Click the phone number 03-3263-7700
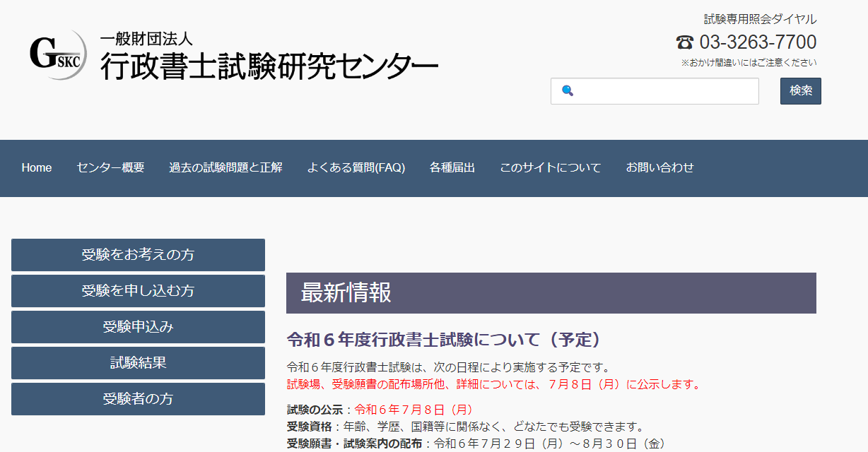This screenshot has width=868, height=452. click(758, 42)
